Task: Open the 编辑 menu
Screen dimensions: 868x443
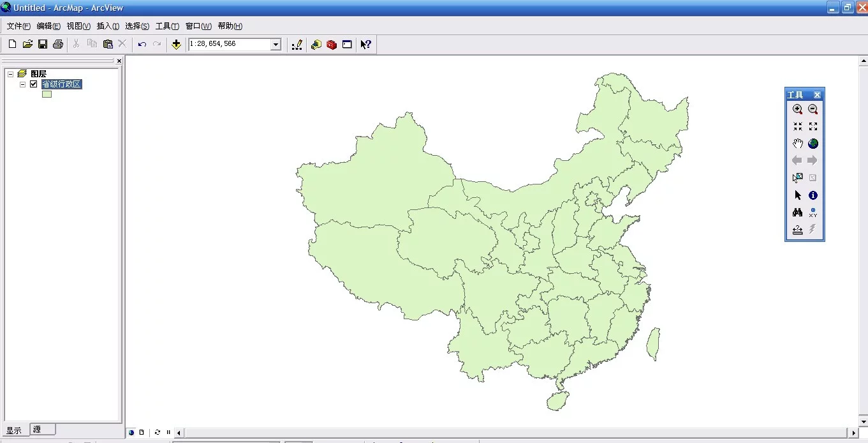Action: pyautogui.click(x=48, y=26)
